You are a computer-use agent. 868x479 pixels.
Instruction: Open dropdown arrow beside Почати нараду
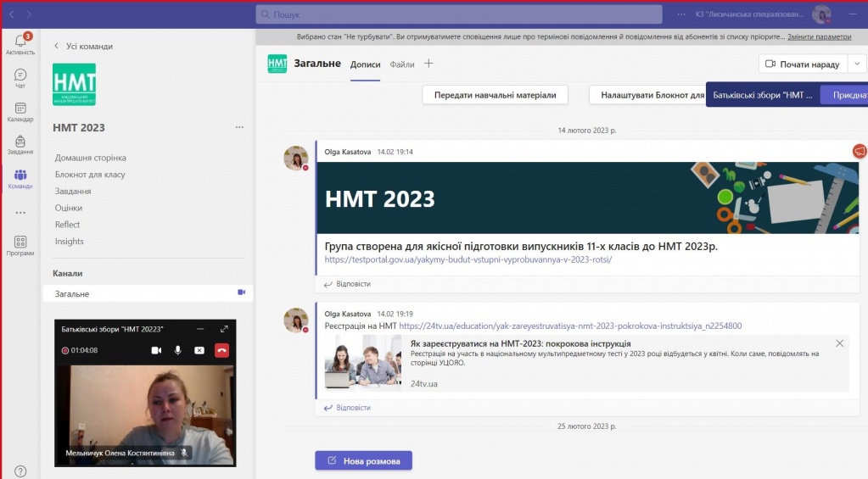pyautogui.click(x=857, y=64)
